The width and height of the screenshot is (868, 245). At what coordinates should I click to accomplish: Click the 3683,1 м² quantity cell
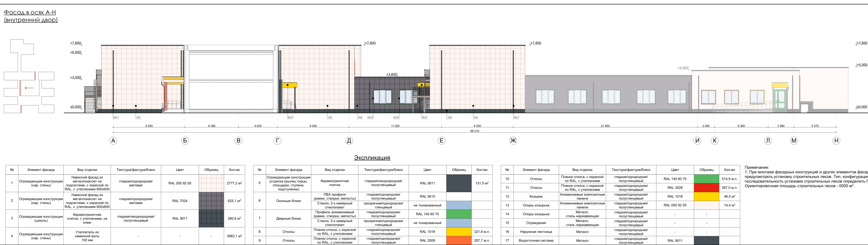(234, 236)
